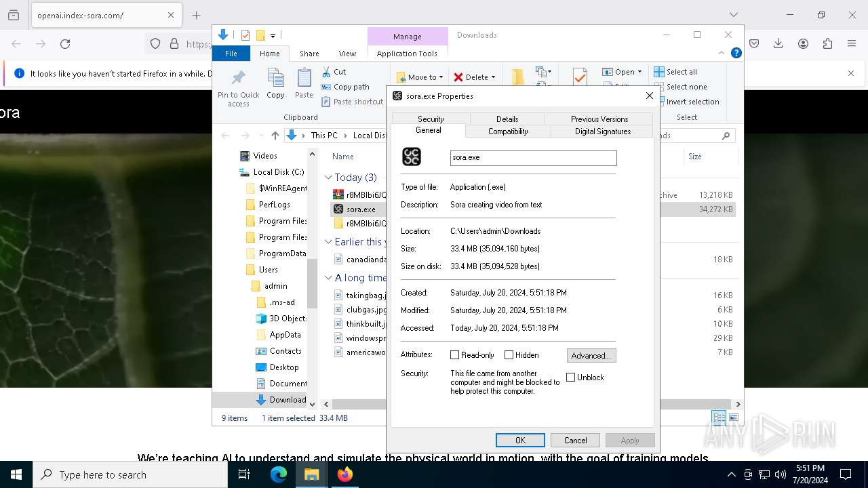Image resolution: width=868 pixels, height=488 pixels.
Task: Collapse Earlier this year group
Action: coord(329,242)
